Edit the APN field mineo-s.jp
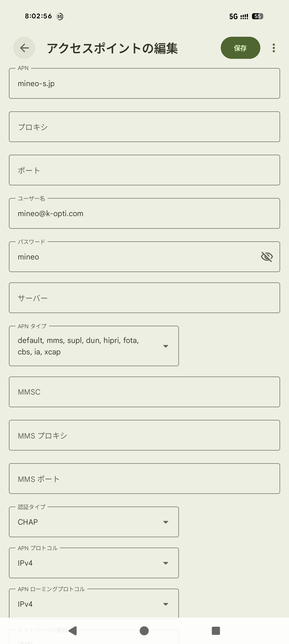 pyautogui.click(x=144, y=84)
